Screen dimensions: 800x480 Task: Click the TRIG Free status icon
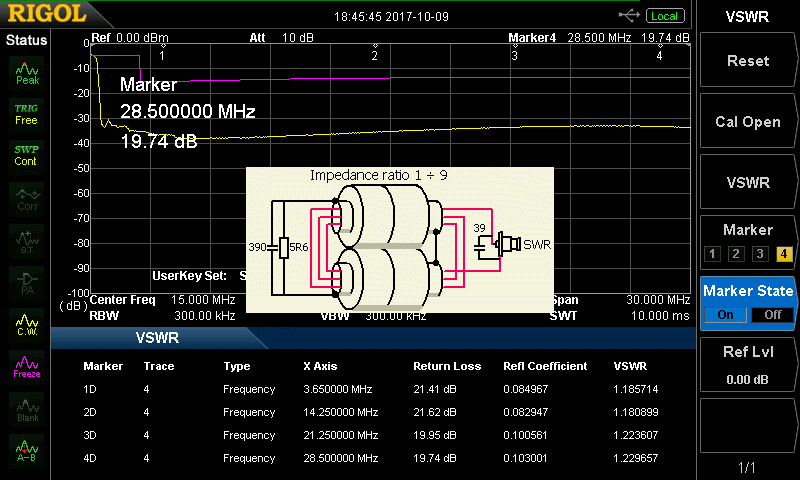(27, 114)
